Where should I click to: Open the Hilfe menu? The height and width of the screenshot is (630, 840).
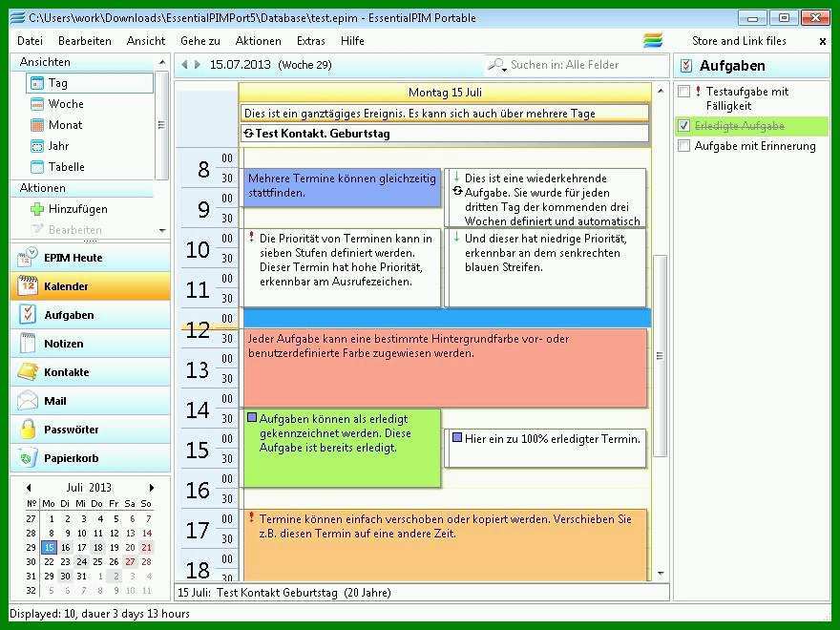click(352, 41)
